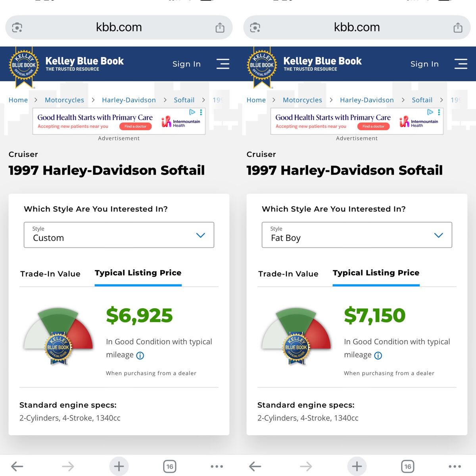Expand the Style dropdown showing Custom
This screenshot has width=476, height=476.
click(x=119, y=235)
